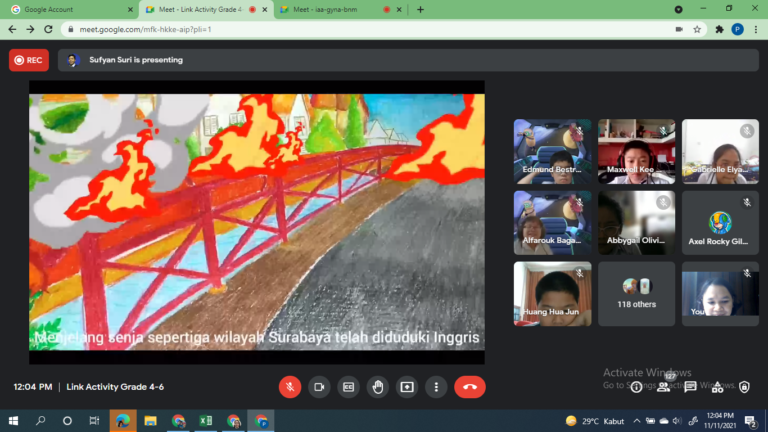
Task: Open host controls lock icon
Action: (x=744, y=386)
